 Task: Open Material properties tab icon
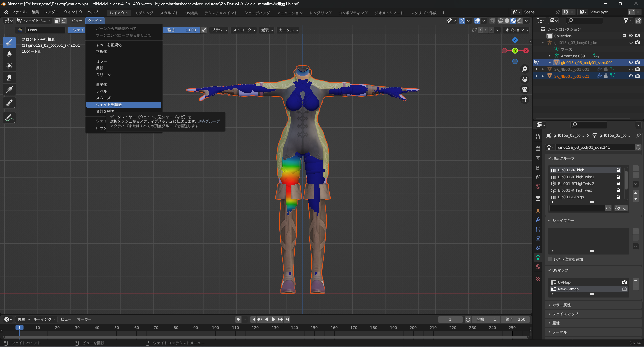(538, 267)
